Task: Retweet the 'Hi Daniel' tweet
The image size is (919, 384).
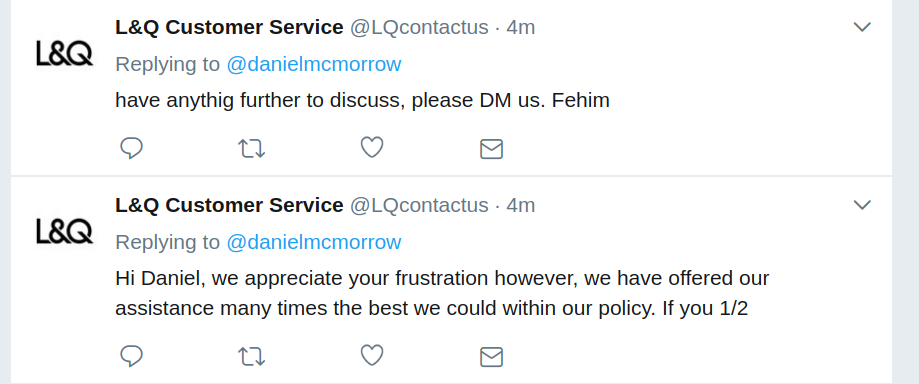Action: pos(251,356)
